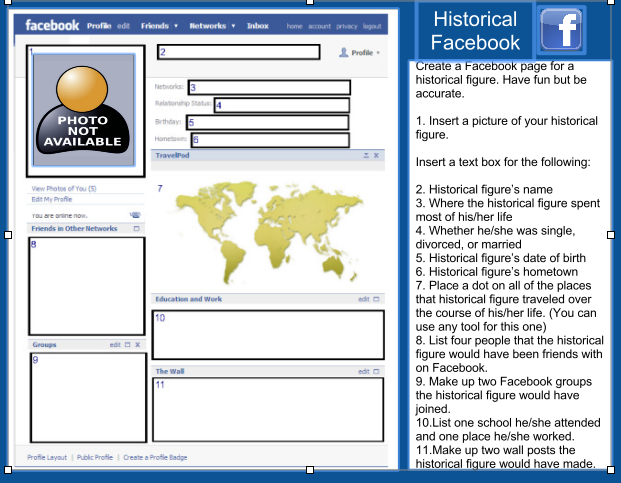
Task: Click the Edit My Profile link
Action: (x=52, y=199)
